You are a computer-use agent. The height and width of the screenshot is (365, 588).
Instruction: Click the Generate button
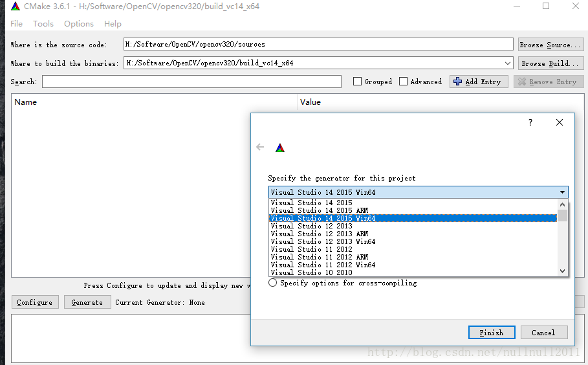(87, 302)
